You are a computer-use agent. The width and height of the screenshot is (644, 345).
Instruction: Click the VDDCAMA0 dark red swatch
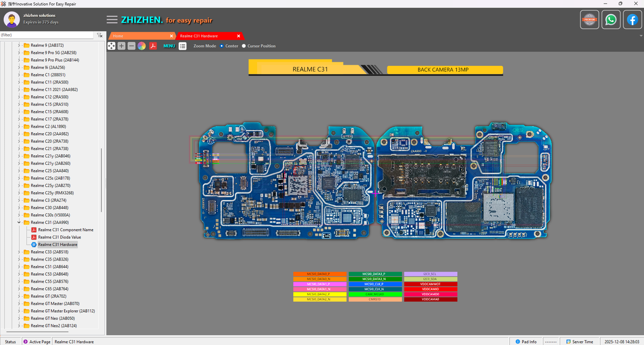point(431,299)
